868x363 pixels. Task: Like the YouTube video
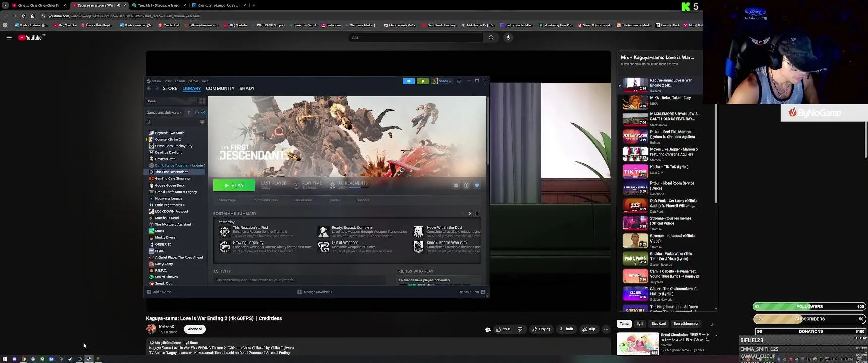tap(503, 329)
